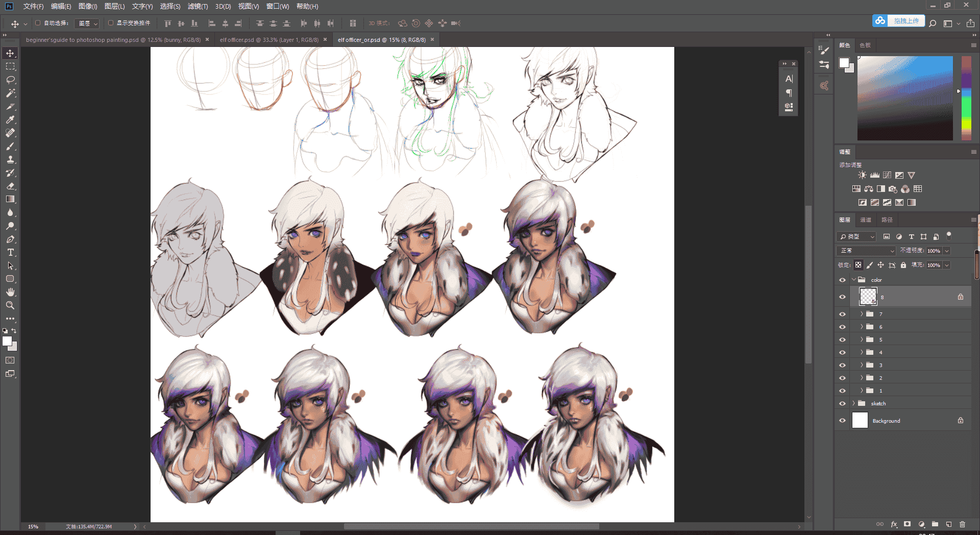
Task: Select the Clone Stamp tool
Action: click(10, 159)
